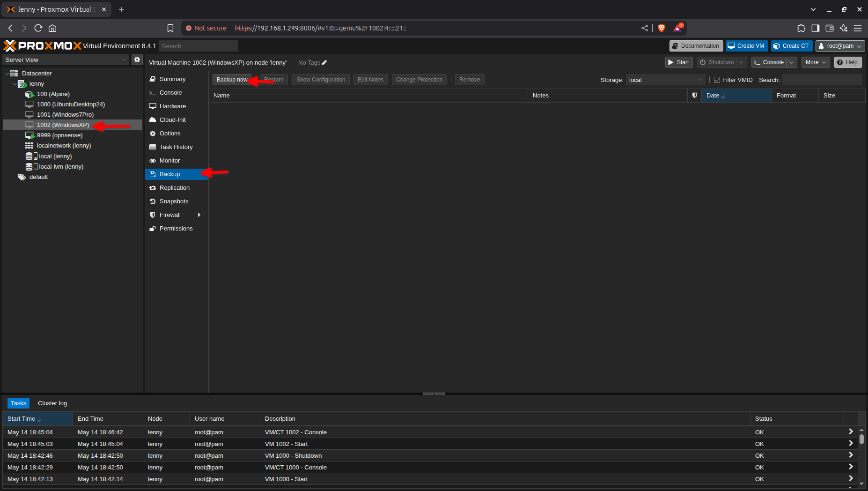The image size is (868, 491).
Task: Open the Replication section
Action: point(177,188)
